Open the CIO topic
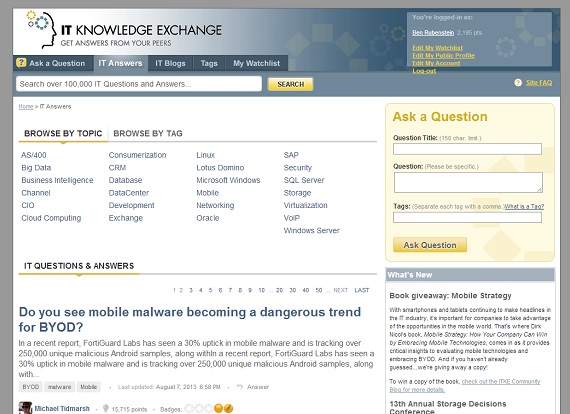The width and height of the screenshot is (570, 414). tap(28, 205)
